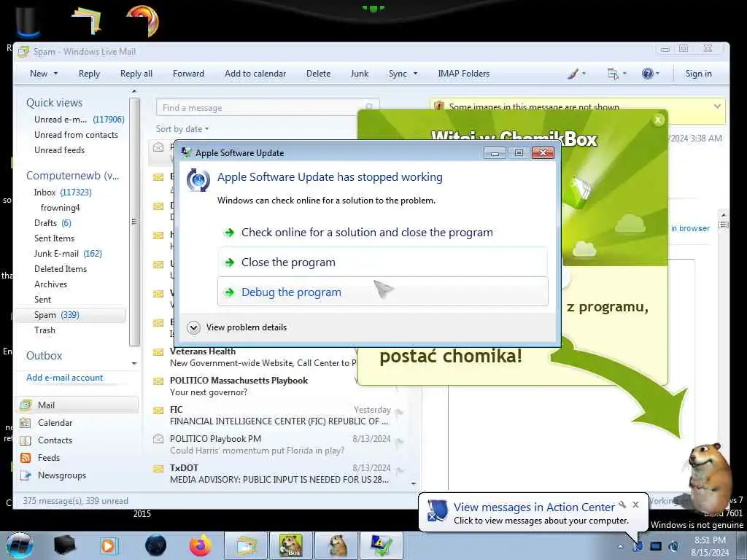Click the folder pane vertical scrollbar

[x=134, y=222]
